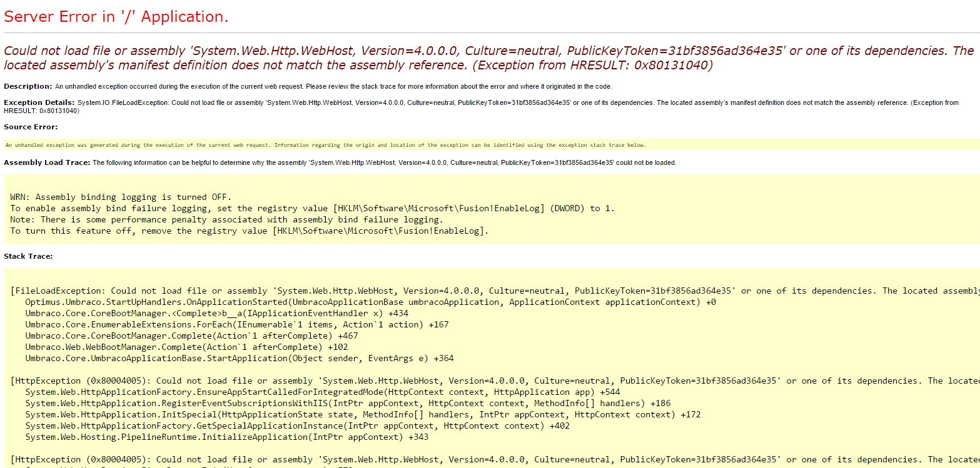Click the "Umbraco.Core.UmbracoApplicationBase.StartApplication" stack line

240,358
